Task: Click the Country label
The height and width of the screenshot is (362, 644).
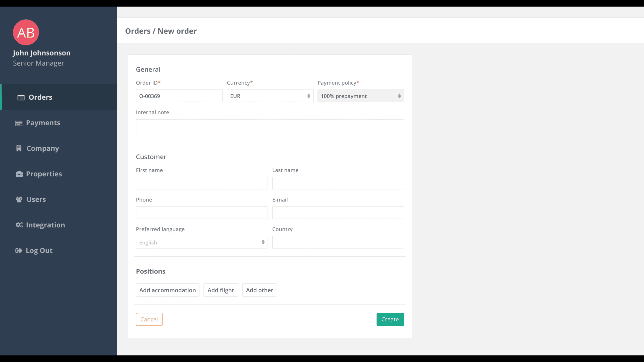Action: [x=282, y=229]
